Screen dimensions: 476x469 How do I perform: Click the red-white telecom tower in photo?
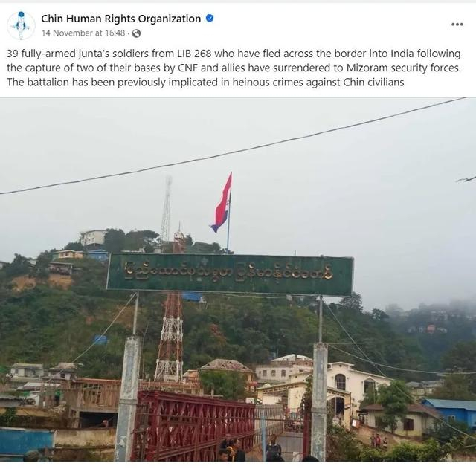coord(170,337)
